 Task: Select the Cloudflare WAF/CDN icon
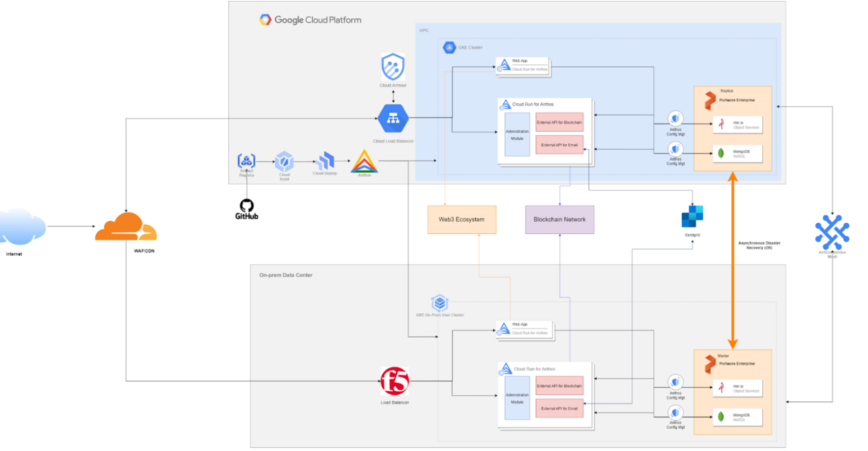[126, 226]
